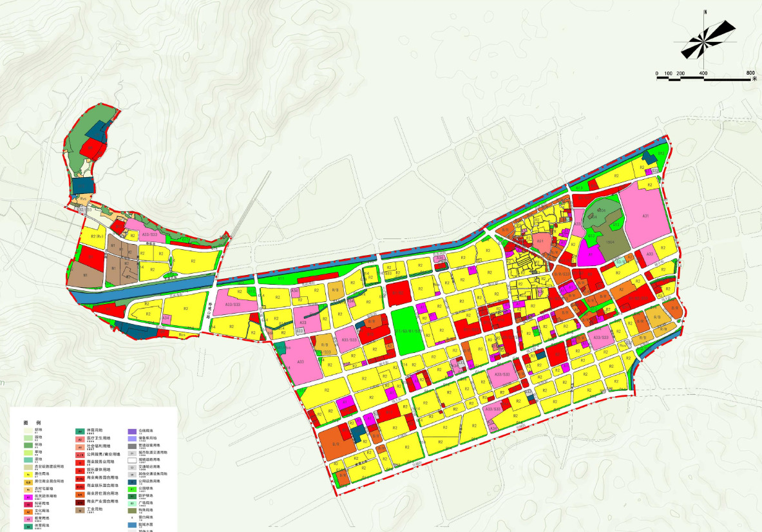Click the white 城镇道路用地 legend swatch
The height and width of the screenshot is (532, 762).
131,460
